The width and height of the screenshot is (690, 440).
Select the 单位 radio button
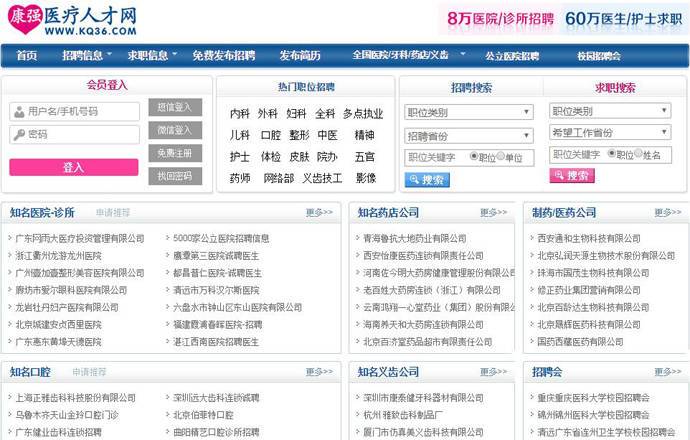coord(502,157)
